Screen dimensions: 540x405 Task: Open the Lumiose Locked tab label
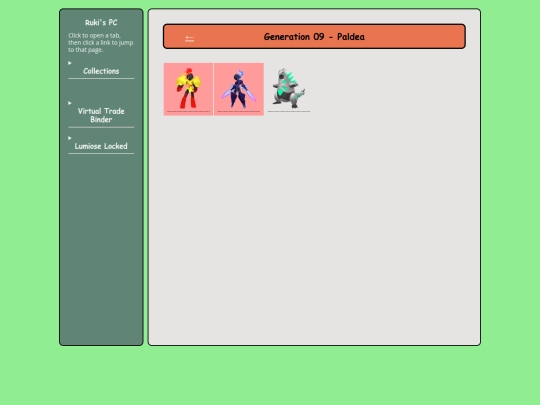coord(101,146)
